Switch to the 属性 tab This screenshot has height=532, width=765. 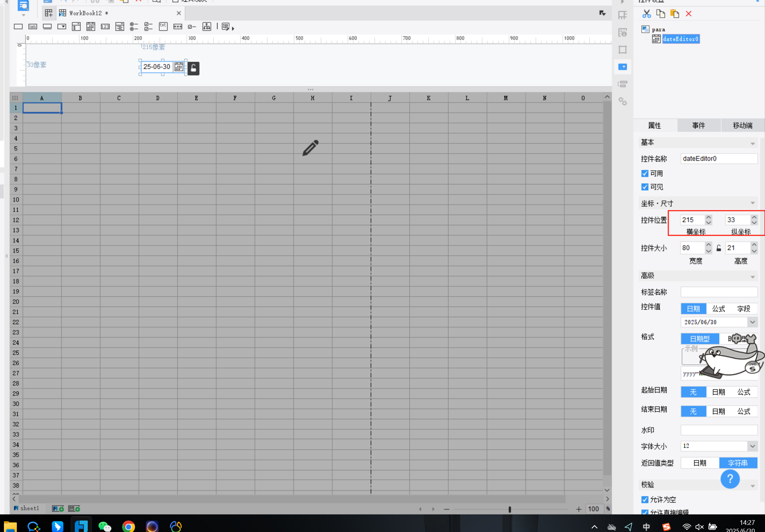click(655, 125)
